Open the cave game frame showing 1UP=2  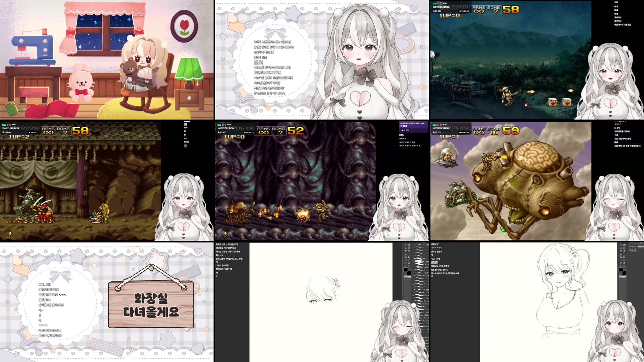point(107,181)
